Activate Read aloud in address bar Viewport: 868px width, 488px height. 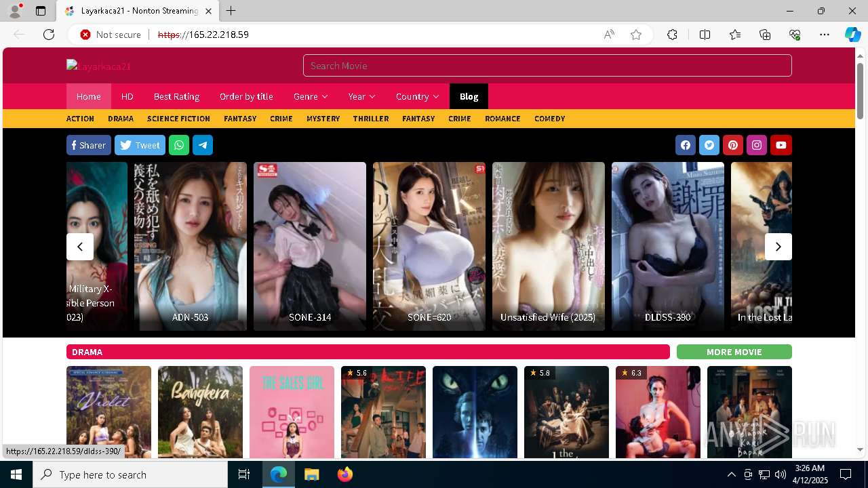click(x=609, y=35)
